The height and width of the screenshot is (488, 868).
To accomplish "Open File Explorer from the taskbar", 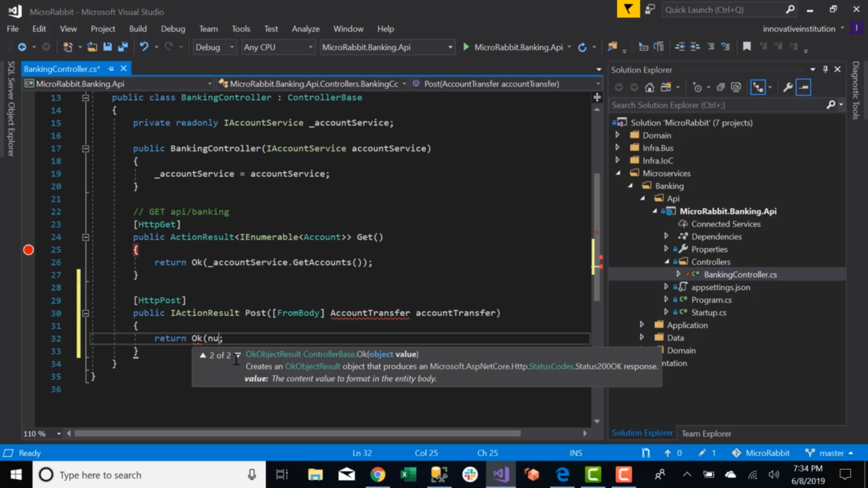I will (x=315, y=474).
